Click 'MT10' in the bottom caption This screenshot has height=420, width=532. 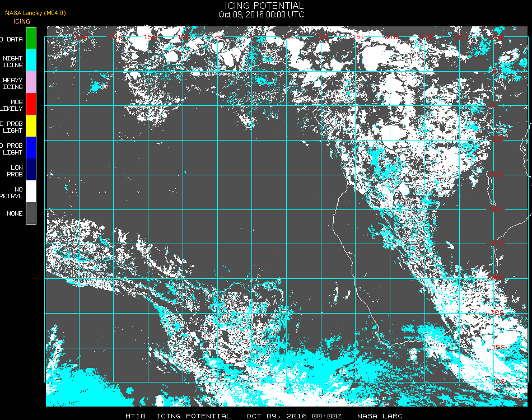136,416
